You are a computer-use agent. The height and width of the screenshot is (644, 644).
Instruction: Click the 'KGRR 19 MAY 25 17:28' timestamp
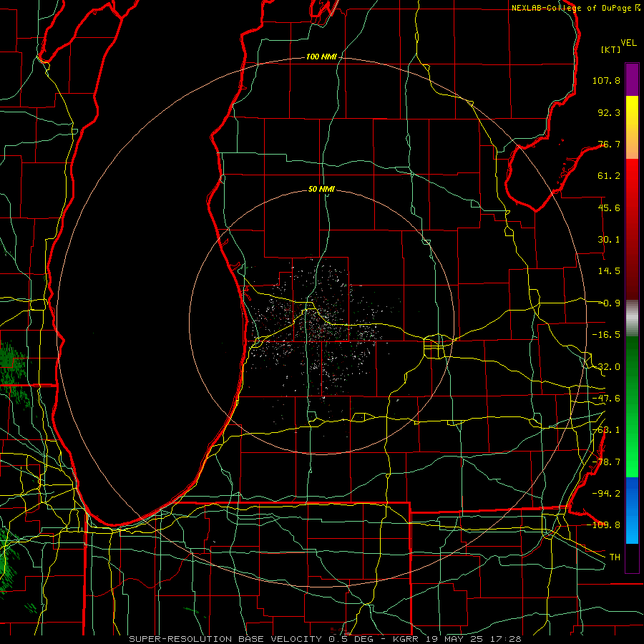pyautogui.click(x=457, y=639)
